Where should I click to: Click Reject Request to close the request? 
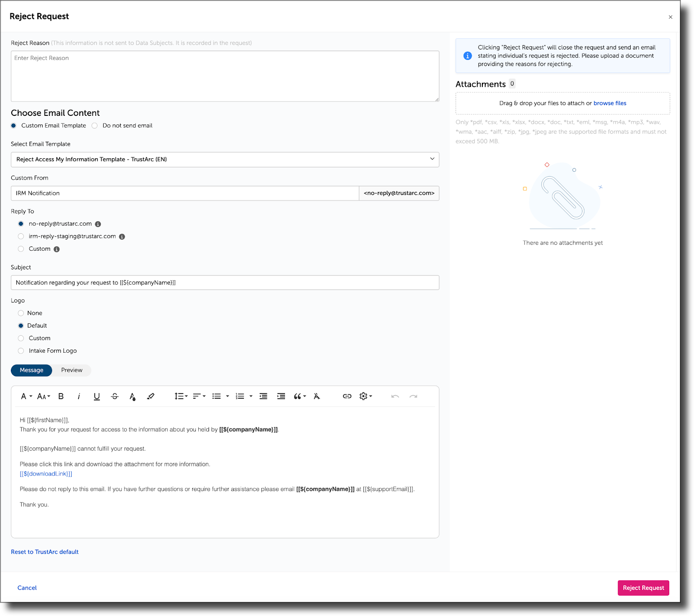pos(643,588)
